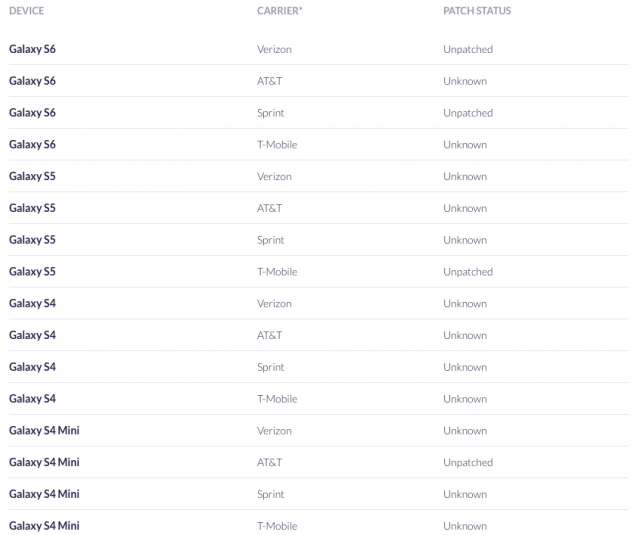Select Galaxy S5 device name in Verizon row
Viewport: 640px width, 535px height.
point(32,177)
